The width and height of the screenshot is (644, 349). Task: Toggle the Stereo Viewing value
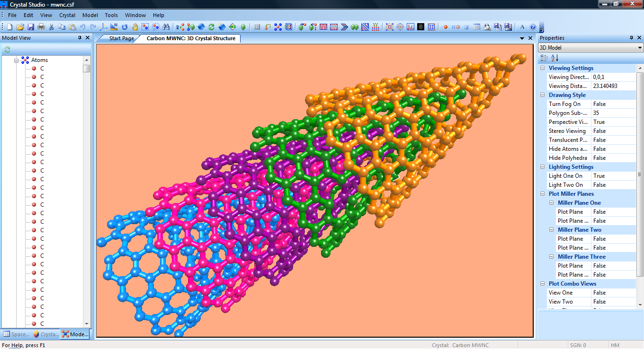coord(613,131)
